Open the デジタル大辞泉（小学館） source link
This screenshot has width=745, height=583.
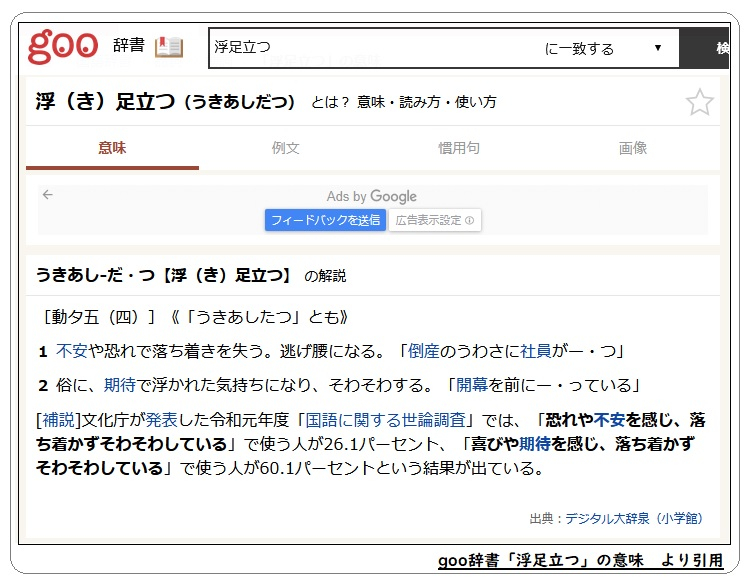[x=634, y=518]
